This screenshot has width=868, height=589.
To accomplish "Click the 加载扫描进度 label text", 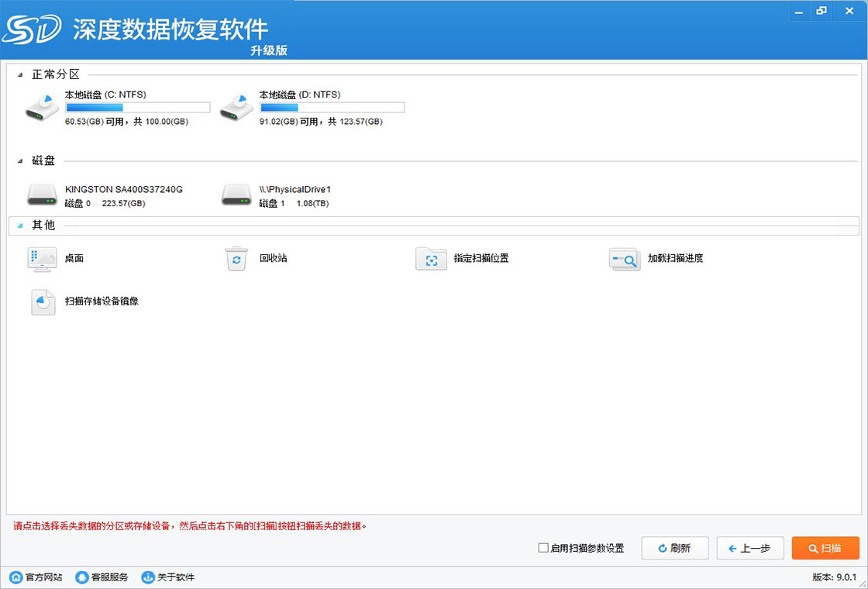I will tap(675, 259).
